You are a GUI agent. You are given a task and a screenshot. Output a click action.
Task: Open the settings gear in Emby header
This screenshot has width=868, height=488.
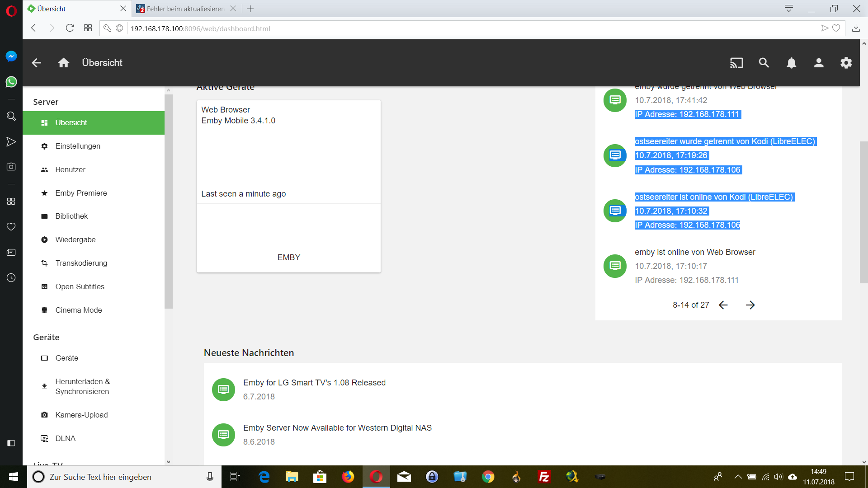click(846, 63)
